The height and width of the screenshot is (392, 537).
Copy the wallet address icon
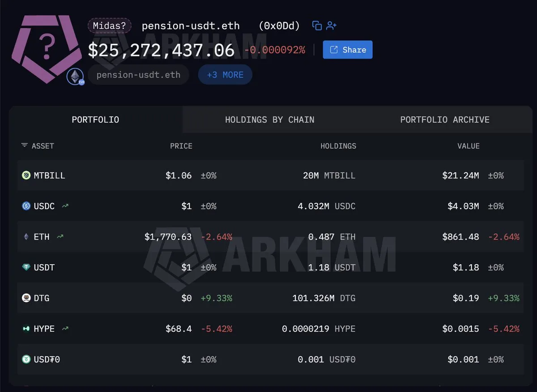[x=317, y=26]
